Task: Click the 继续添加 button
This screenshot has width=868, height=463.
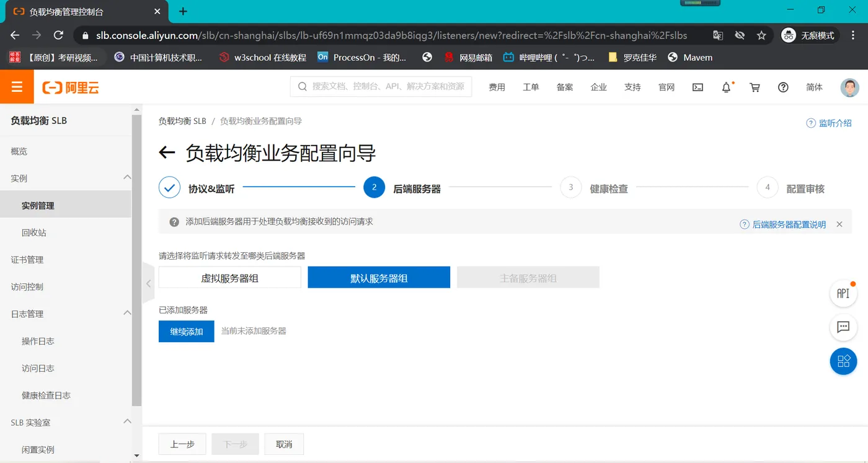Action: point(187,331)
